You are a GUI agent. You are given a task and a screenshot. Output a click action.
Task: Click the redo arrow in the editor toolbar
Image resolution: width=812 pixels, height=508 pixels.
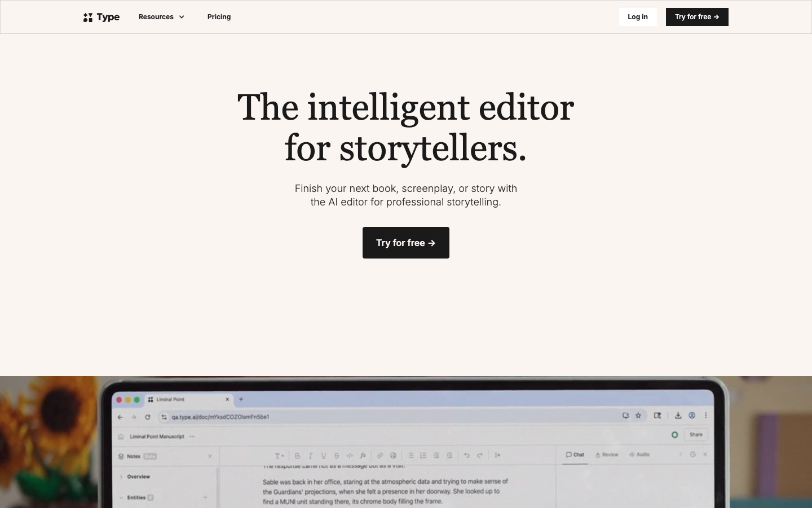[480, 456]
